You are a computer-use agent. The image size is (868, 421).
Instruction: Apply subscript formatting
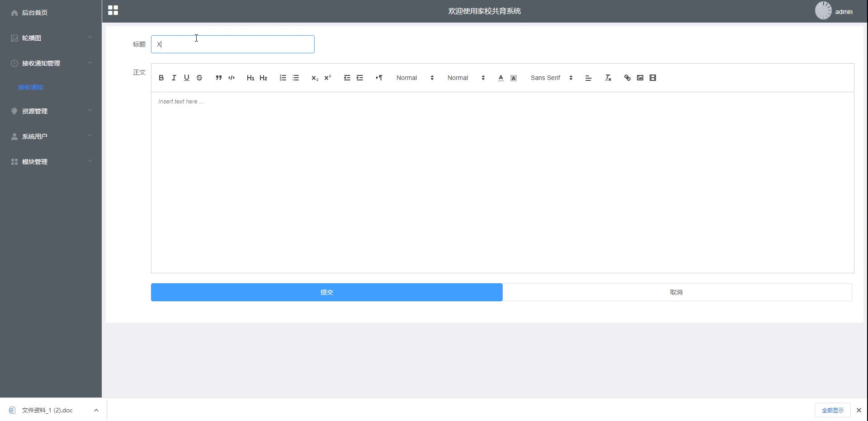pos(315,78)
